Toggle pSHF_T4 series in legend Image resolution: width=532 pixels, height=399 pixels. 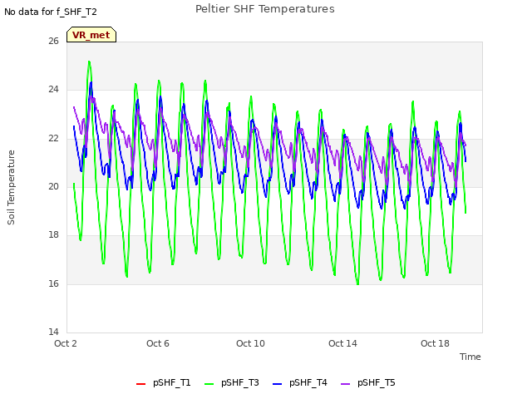[300, 382]
